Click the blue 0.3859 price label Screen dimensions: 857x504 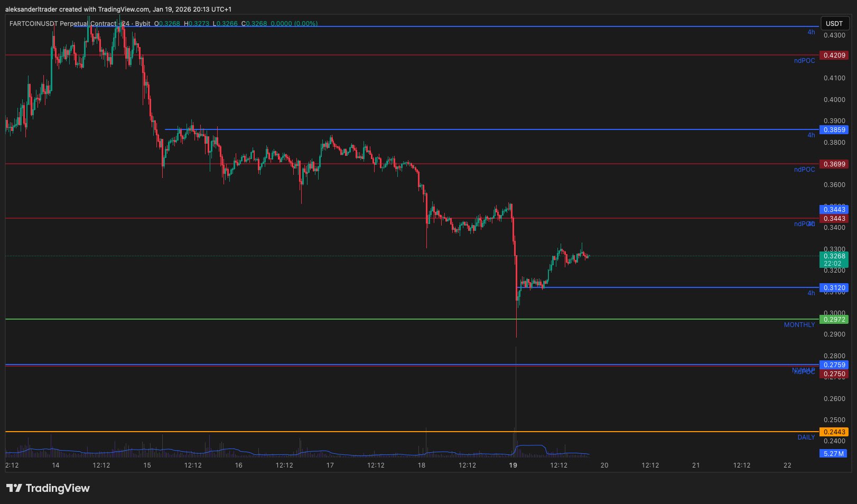tap(834, 129)
